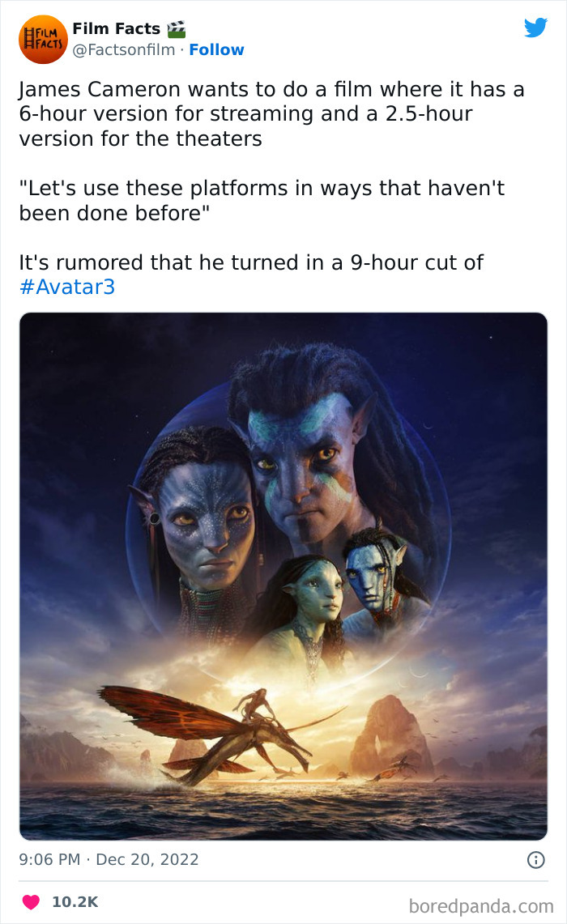Open the tweet info circle icon
567x924 pixels.
pos(535,860)
